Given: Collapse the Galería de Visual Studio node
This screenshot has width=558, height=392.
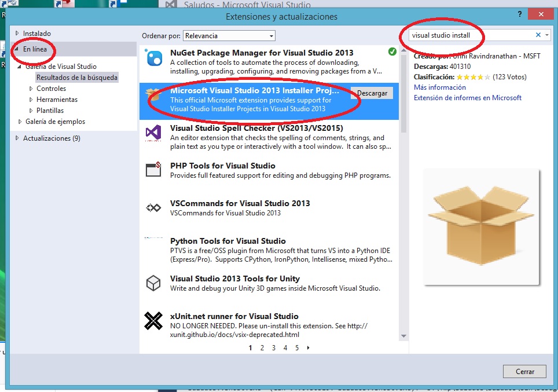Looking at the screenshot, I should pyautogui.click(x=19, y=67).
